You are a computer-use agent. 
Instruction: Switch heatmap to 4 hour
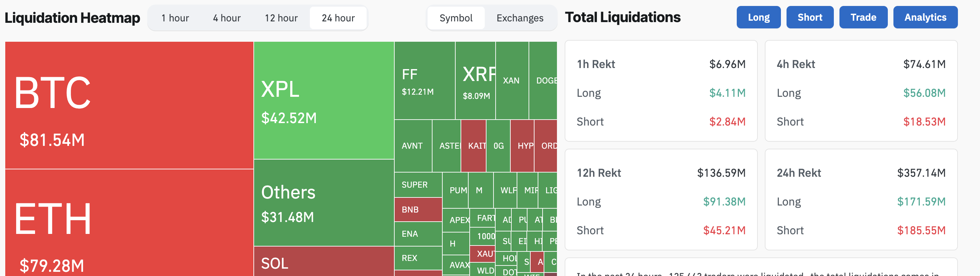[227, 18]
